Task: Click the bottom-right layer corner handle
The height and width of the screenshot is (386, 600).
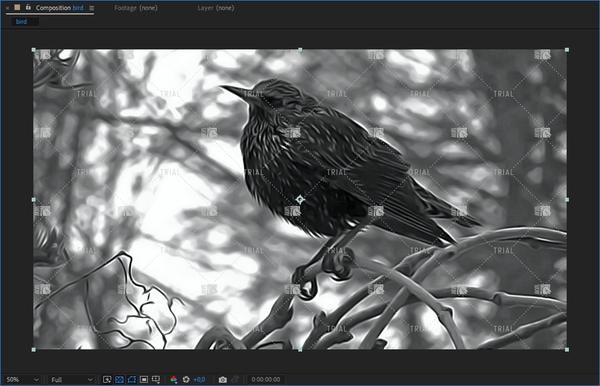Action: (x=567, y=350)
